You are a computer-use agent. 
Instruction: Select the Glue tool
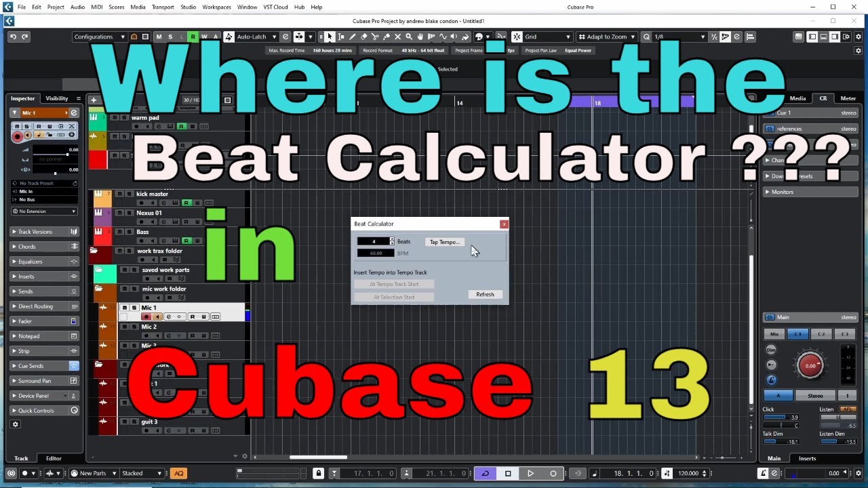387,37
